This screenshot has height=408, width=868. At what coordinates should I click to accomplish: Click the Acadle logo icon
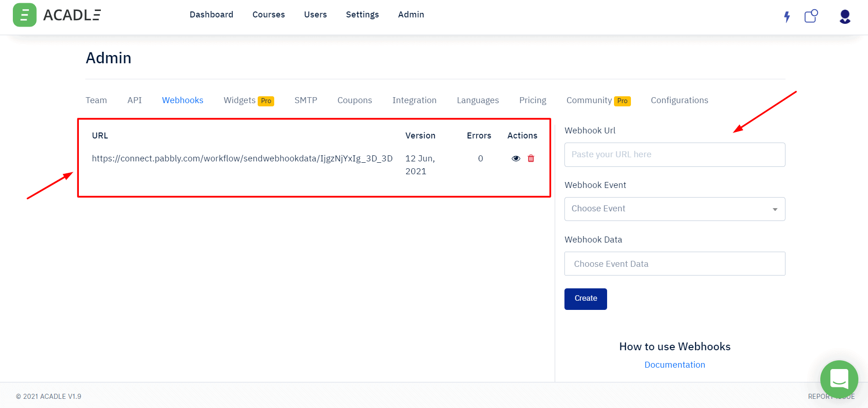coord(25,15)
